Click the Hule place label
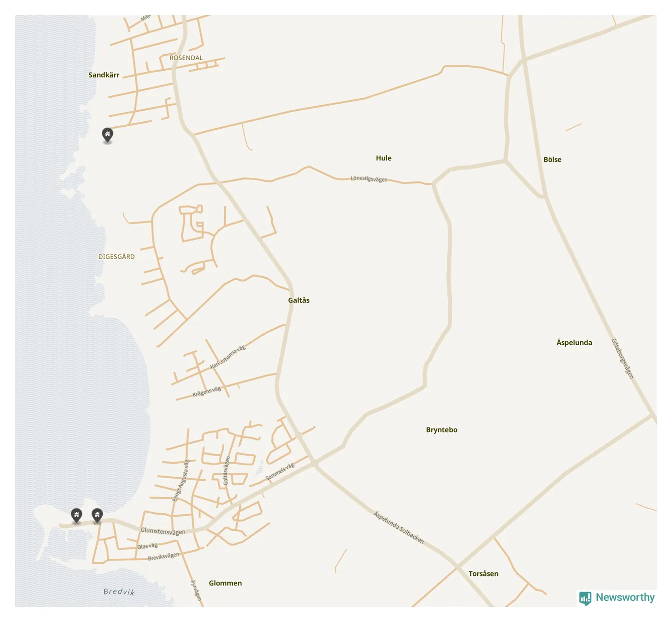The image size is (672, 622). (x=384, y=158)
